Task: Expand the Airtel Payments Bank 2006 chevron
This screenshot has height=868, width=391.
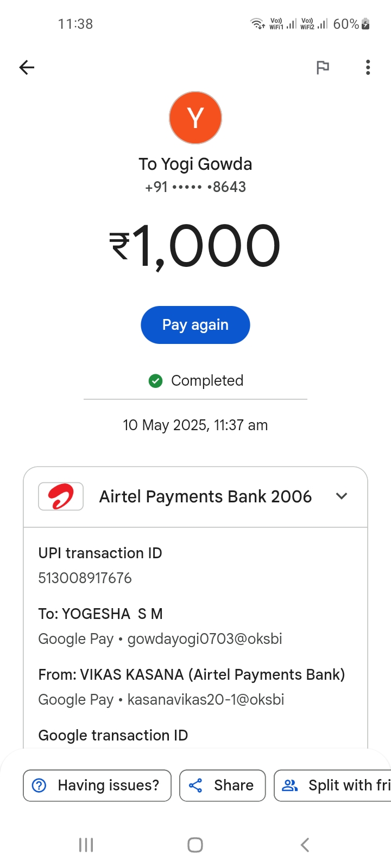Action: pos(342,496)
